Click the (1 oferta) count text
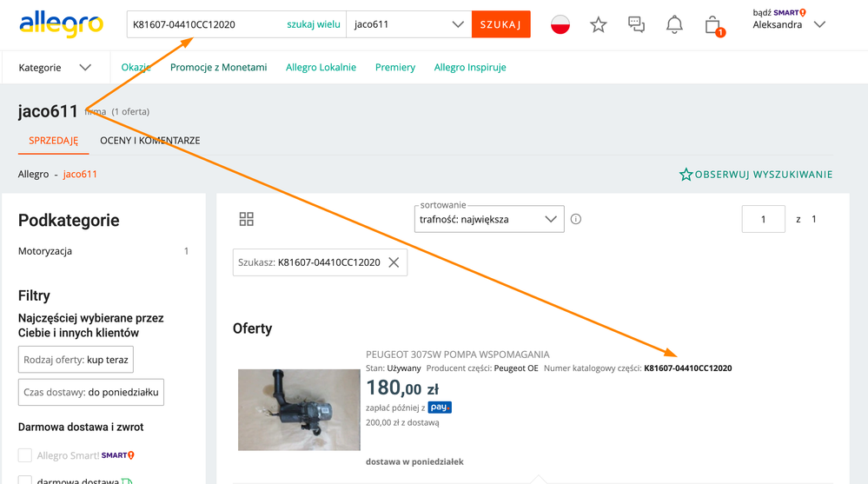The height and width of the screenshot is (484, 868). [x=130, y=111]
